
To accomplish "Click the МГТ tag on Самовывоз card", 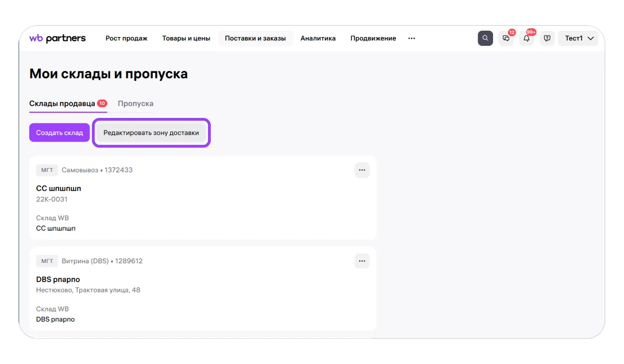I will (x=47, y=170).
